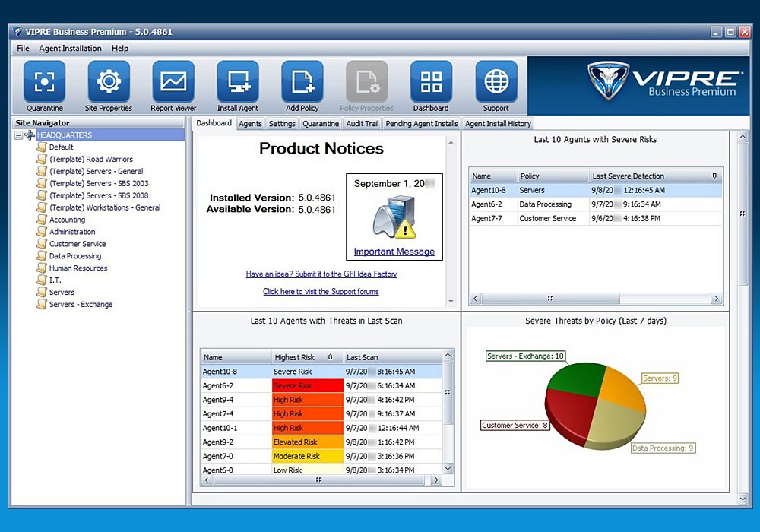Open Site Properties gear icon

click(x=109, y=81)
